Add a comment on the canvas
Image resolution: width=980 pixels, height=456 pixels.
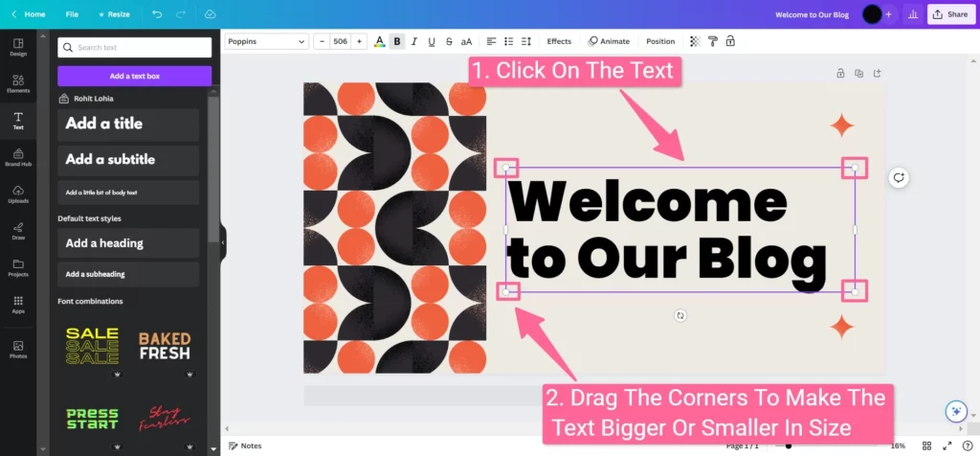(x=898, y=177)
